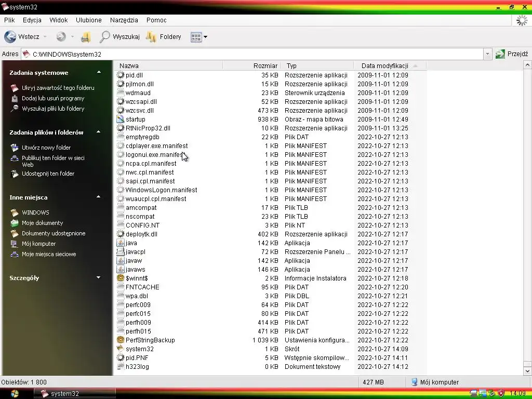
Task: Click the Przejdź go button
Action: [x=512, y=54]
